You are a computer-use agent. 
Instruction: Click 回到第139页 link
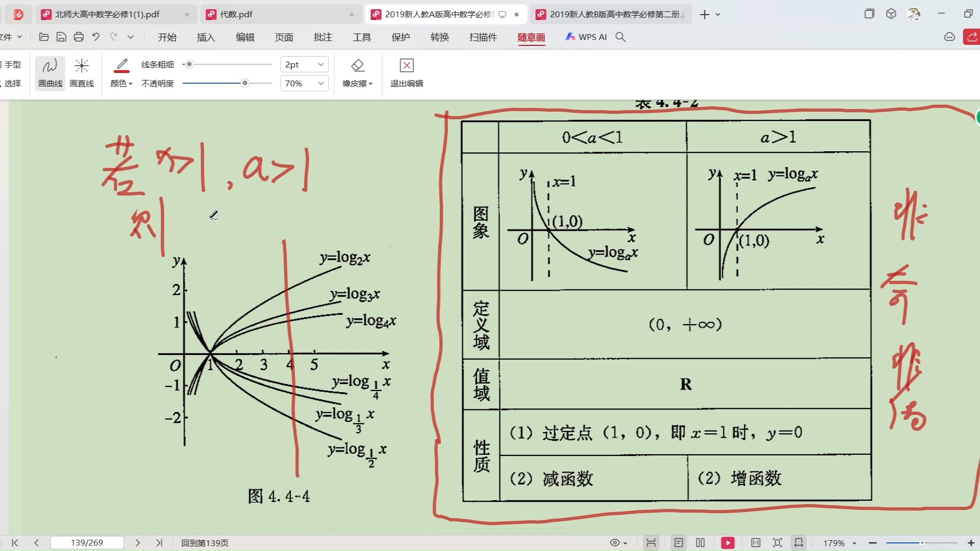pyautogui.click(x=205, y=543)
